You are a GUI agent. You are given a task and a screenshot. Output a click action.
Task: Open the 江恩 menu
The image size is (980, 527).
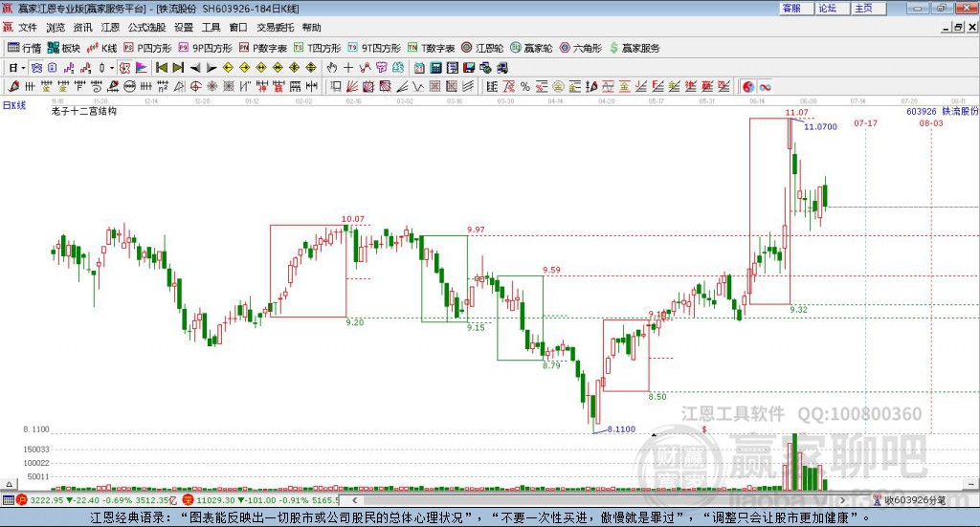pos(110,28)
